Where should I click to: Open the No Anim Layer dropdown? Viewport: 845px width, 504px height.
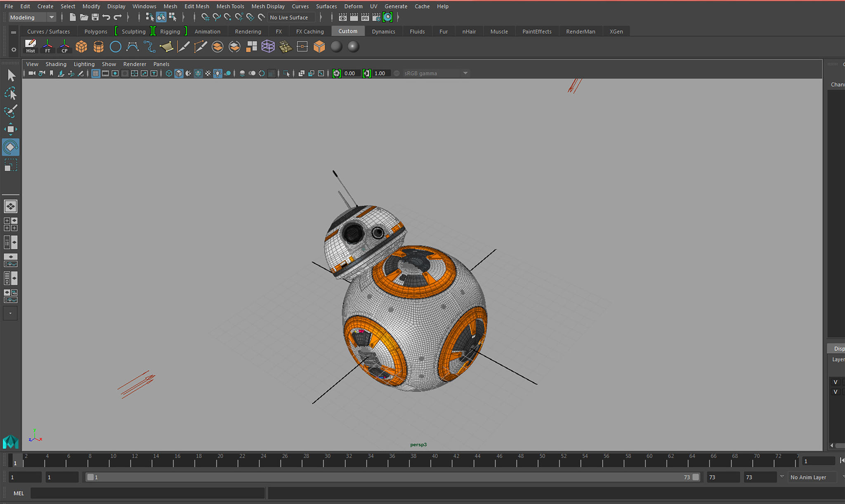click(812, 477)
